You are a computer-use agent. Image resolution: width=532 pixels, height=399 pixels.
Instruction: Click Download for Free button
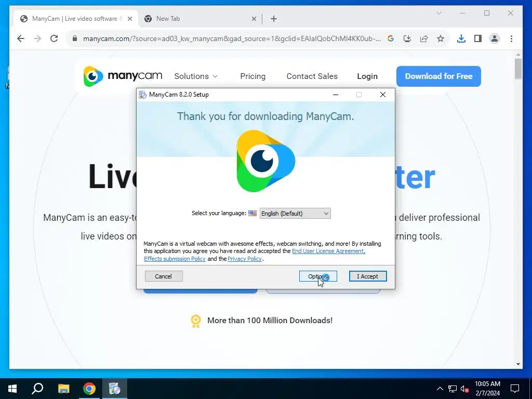[x=438, y=76]
